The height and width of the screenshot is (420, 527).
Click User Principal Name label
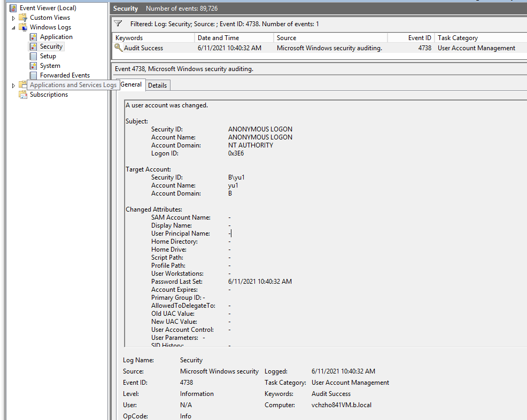181,234
